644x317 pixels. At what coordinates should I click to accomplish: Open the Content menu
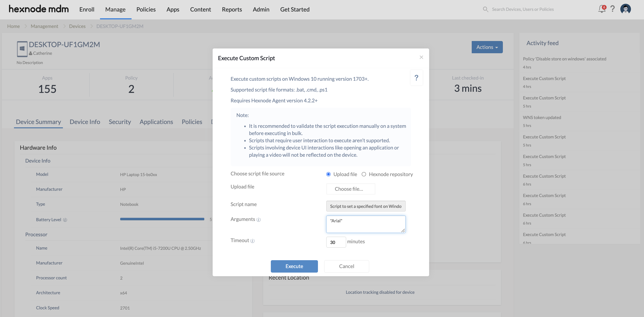200,9
